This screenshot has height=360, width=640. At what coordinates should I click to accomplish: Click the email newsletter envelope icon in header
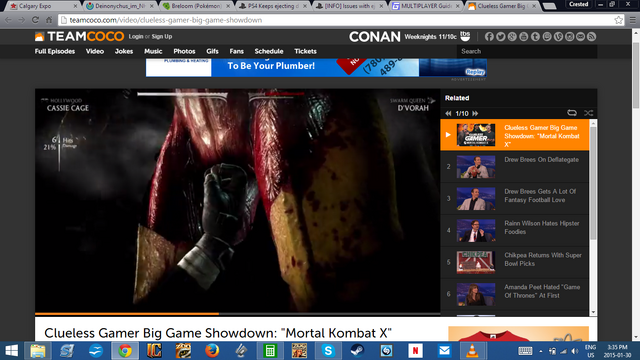pyautogui.click(x=580, y=37)
